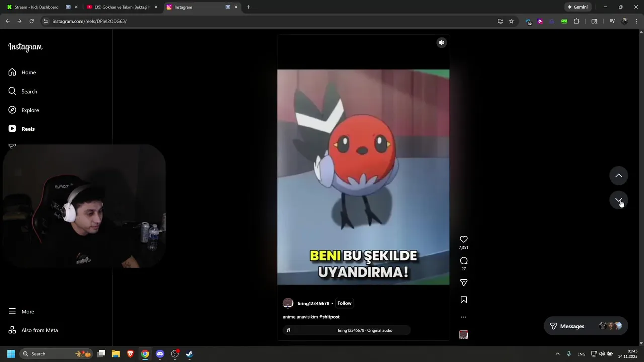Open Chrome three-dot menu
Image resolution: width=644 pixels, height=362 pixels.
(636, 21)
